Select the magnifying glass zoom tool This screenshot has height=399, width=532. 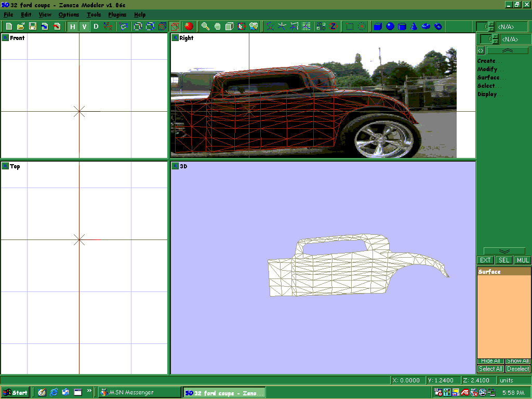tap(206, 26)
